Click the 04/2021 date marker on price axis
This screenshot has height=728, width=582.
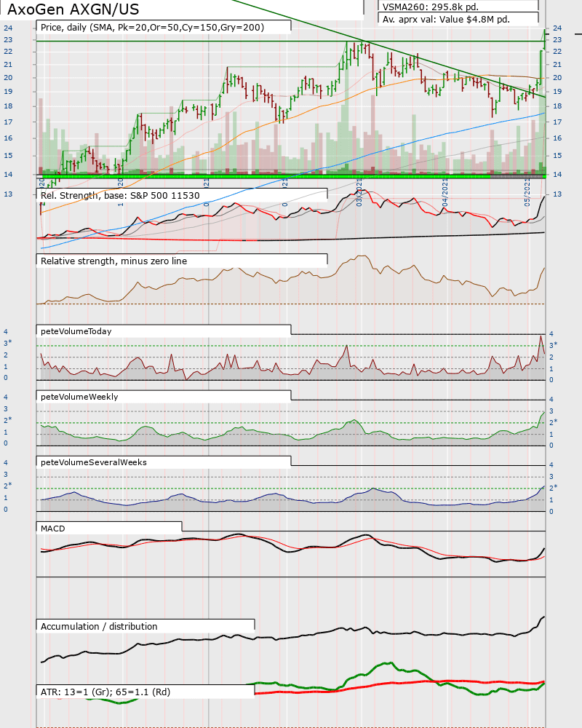click(445, 191)
